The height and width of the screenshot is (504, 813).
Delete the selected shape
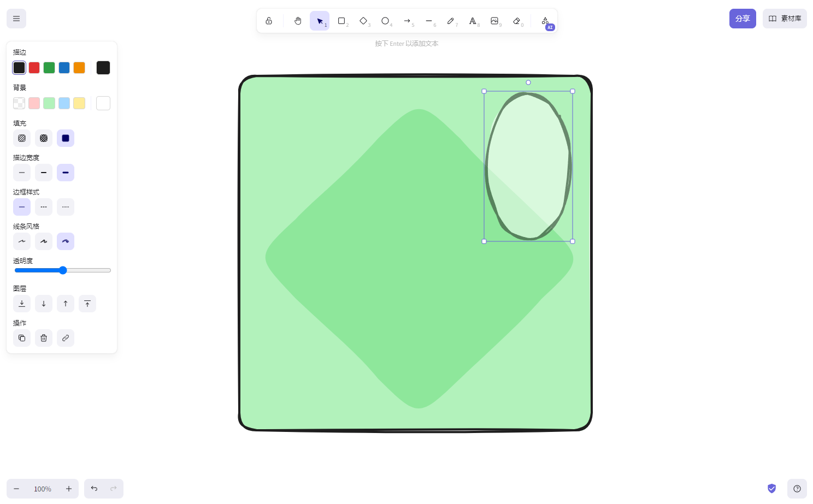click(x=44, y=338)
